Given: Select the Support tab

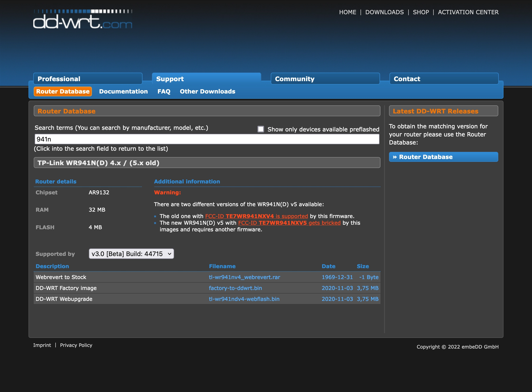Looking at the screenshot, I should point(206,79).
